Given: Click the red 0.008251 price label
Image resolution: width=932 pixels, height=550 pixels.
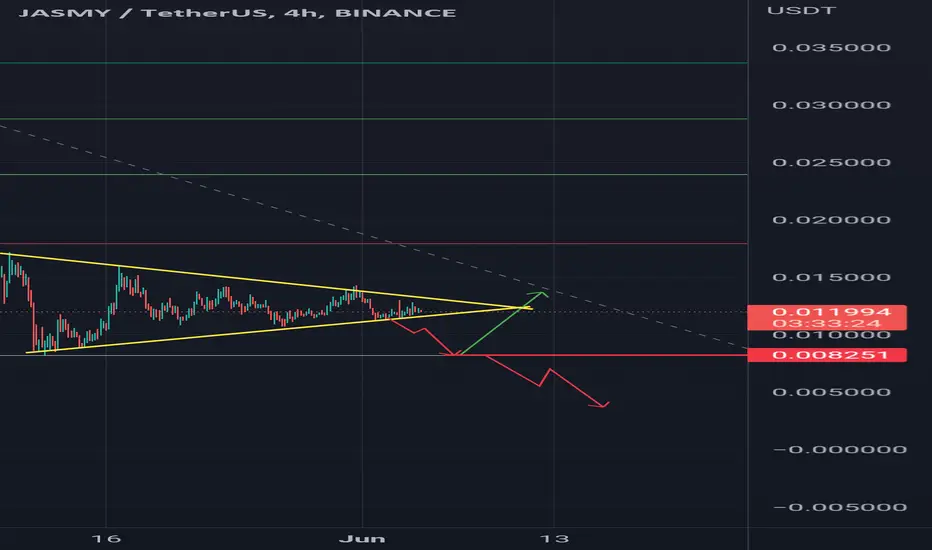Looking at the screenshot, I should point(827,355).
